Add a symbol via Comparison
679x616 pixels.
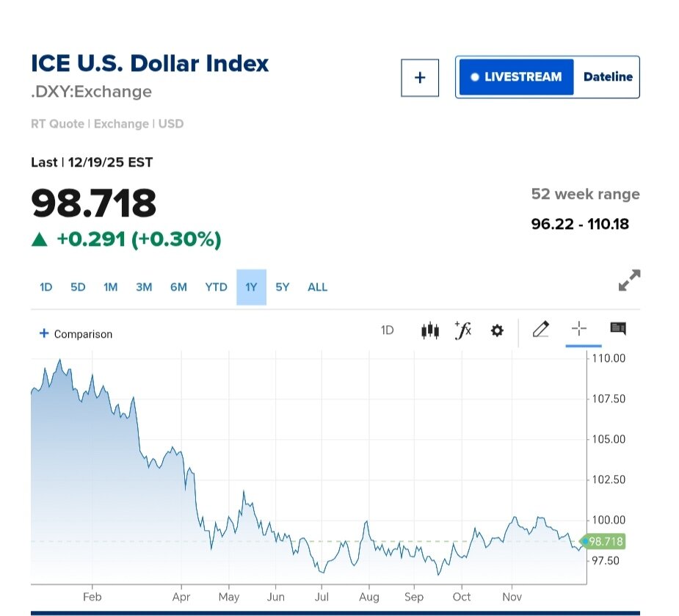(76, 334)
